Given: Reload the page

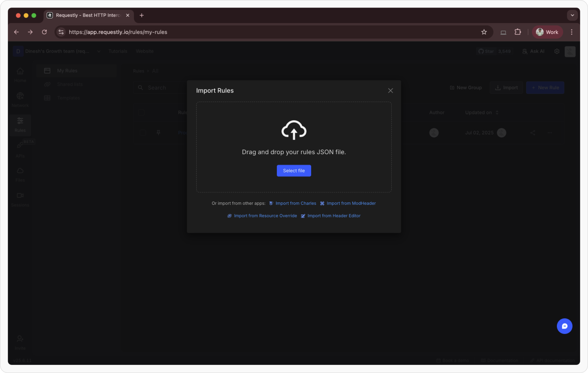Looking at the screenshot, I should pos(44,32).
